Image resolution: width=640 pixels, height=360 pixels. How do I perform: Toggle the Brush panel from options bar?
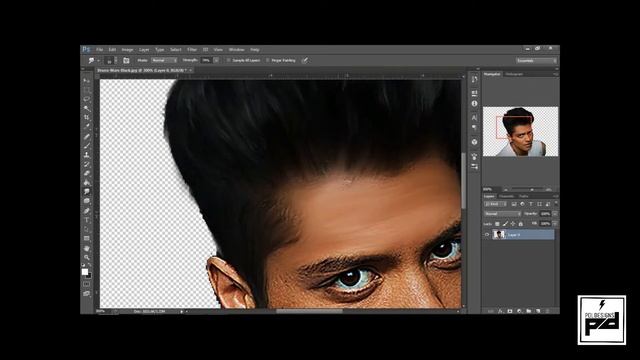pyautogui.click(x=126, y=60)
